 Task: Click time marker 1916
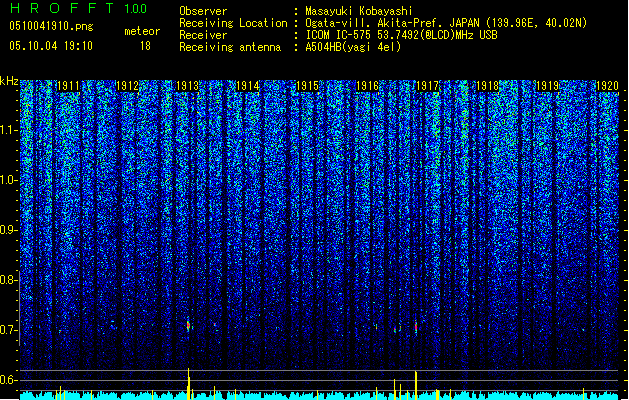(x=367, y=86)
